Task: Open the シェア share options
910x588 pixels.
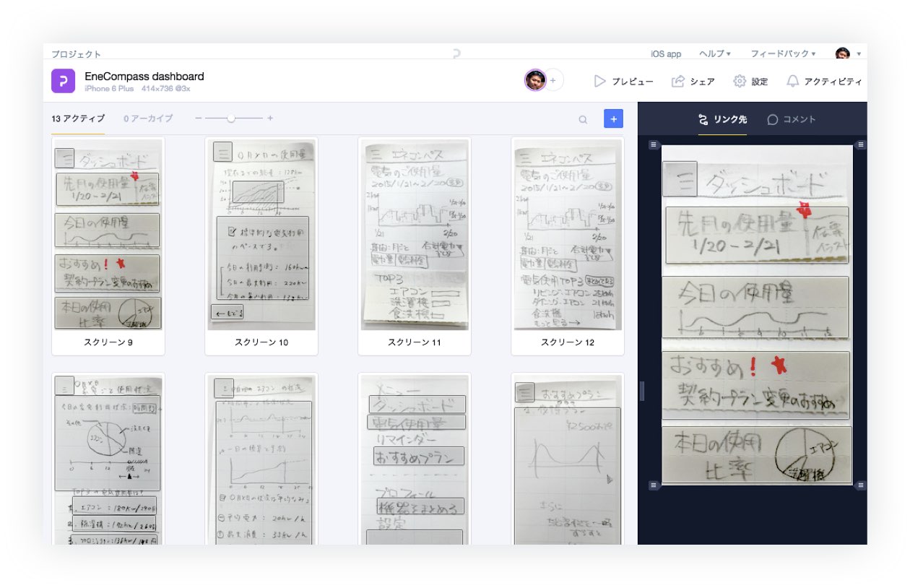Action: tap(693, 82)
